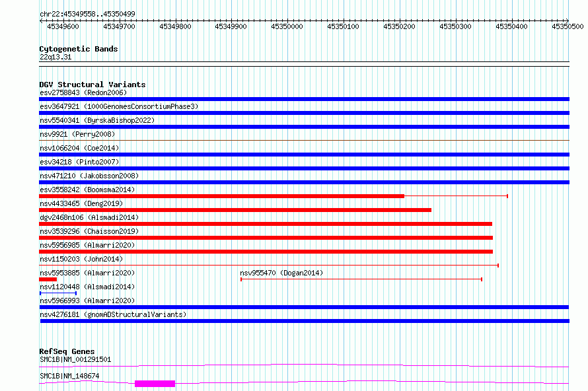
Task: Click ruler tick labeled 45349900
Action: (231, 26)
